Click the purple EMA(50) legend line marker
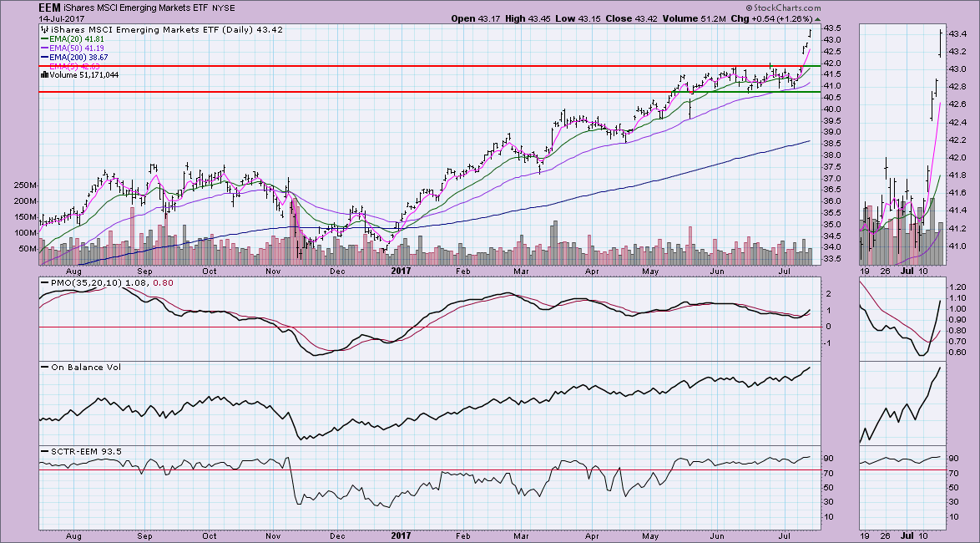 coord(44,47)
